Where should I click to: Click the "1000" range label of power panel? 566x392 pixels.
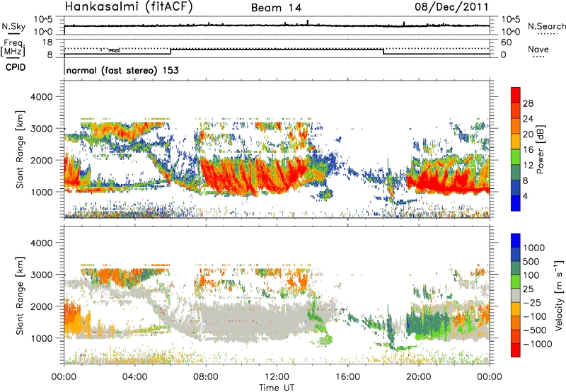click(x=41, y=192)
